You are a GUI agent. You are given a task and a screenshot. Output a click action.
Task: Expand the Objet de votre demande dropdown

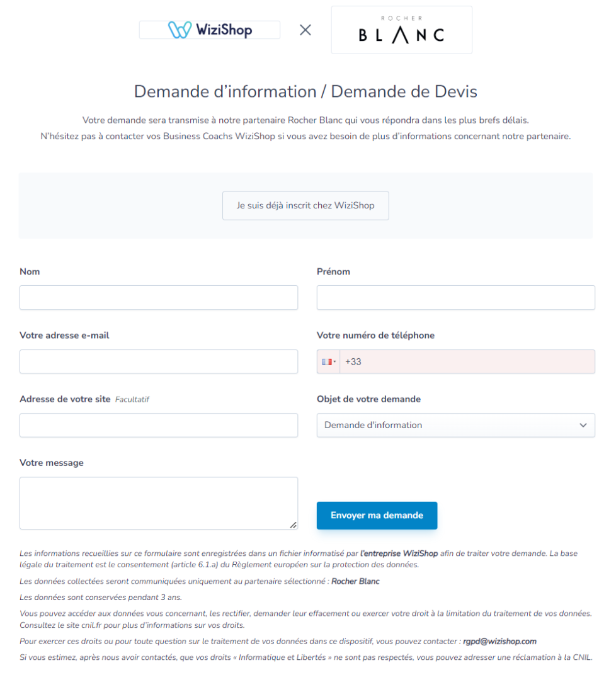click(x=455, y=425)
